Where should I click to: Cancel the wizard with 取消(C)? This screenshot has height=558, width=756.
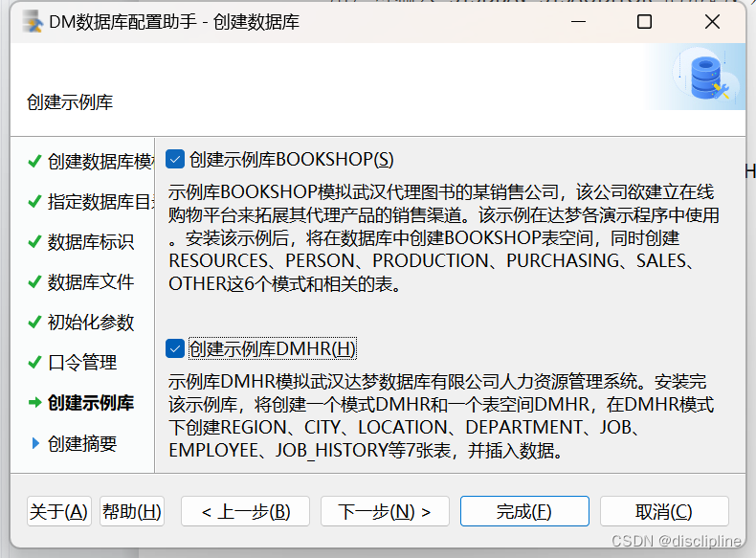664,511
